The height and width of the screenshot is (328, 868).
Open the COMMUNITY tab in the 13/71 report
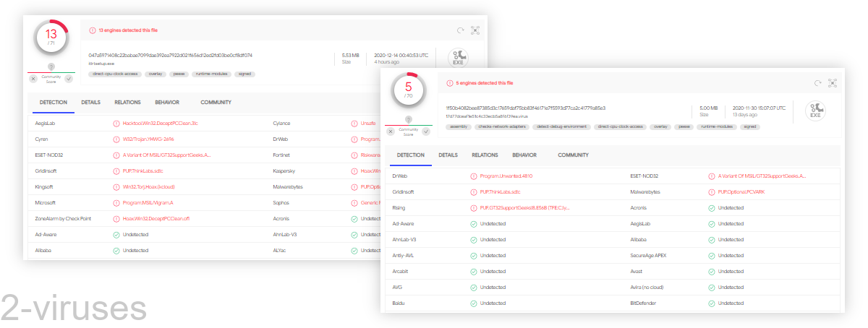click(216, 103)
